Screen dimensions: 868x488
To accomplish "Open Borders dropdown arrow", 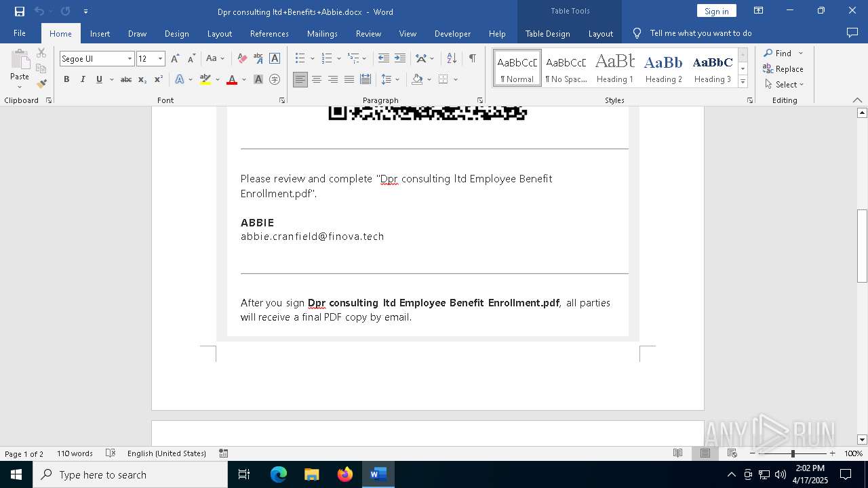I will click(x=456, y=79).
